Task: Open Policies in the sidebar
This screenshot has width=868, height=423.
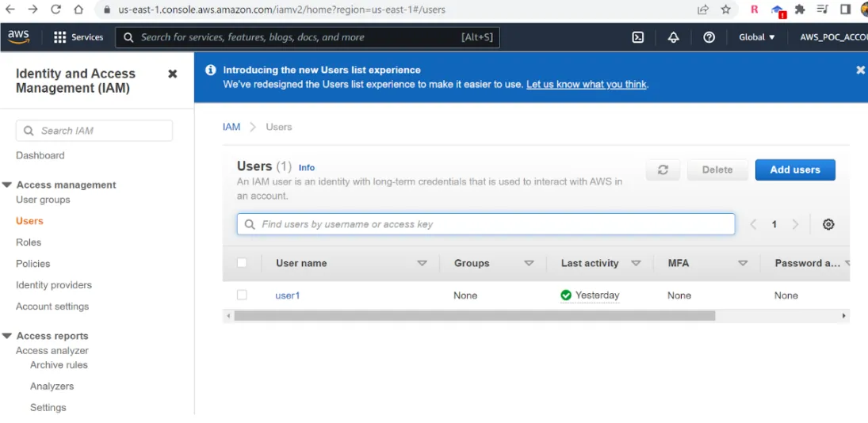Action: pos(33,264)
